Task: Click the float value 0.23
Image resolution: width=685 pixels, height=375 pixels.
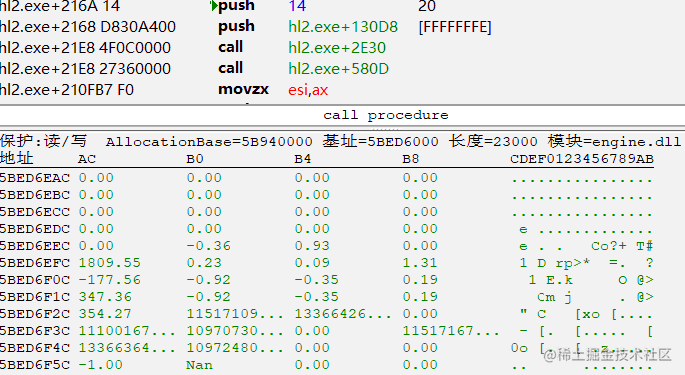Action: (204, 263)
